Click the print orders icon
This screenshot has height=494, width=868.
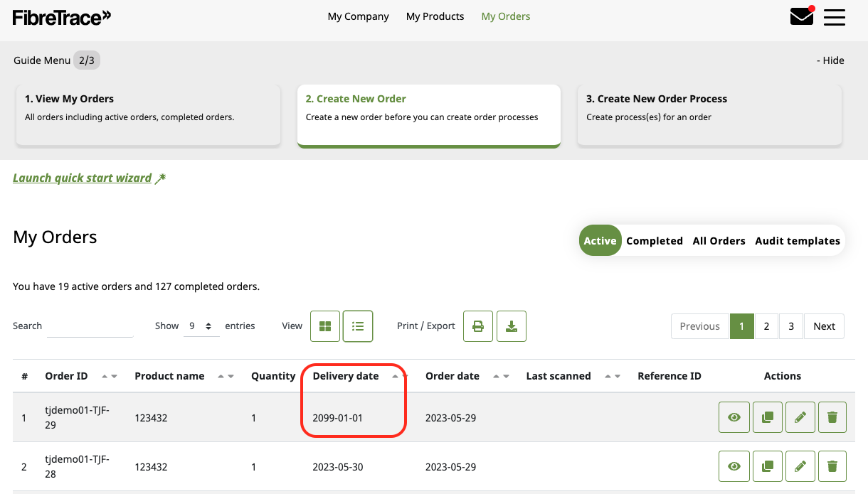(478, 326)
